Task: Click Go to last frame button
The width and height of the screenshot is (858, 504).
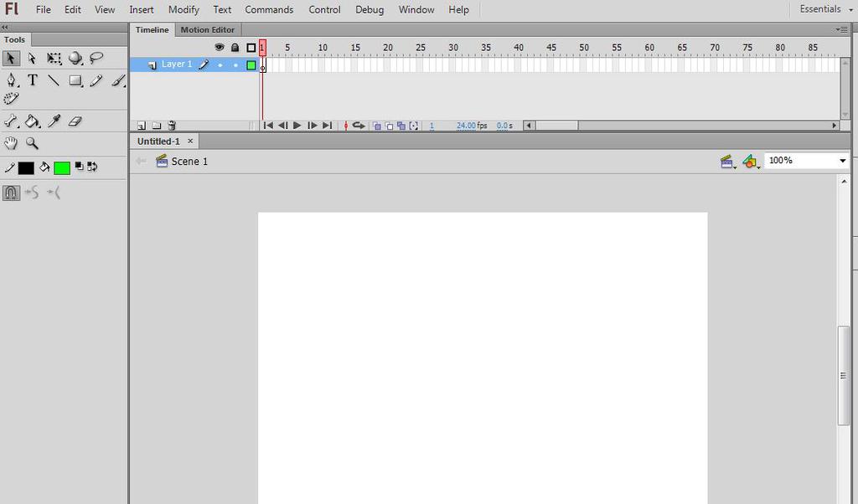Action: (x=328, y=126)
